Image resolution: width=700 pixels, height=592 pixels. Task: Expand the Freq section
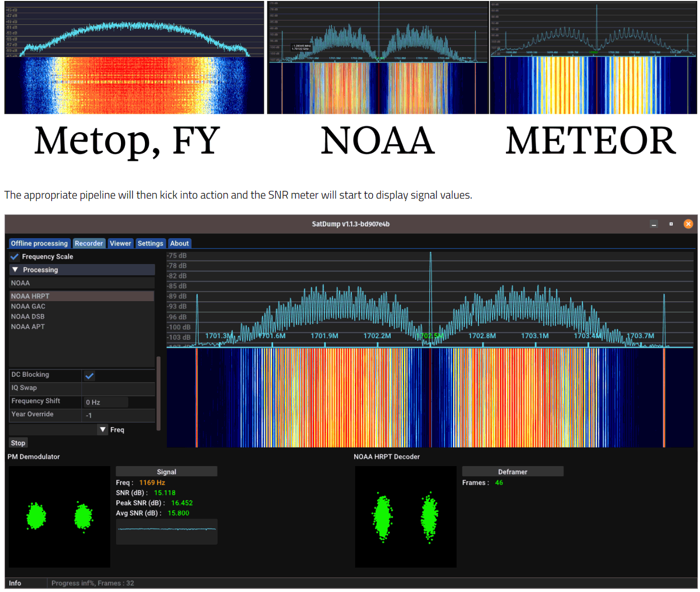pyautogui.click(x=102, y=429)
